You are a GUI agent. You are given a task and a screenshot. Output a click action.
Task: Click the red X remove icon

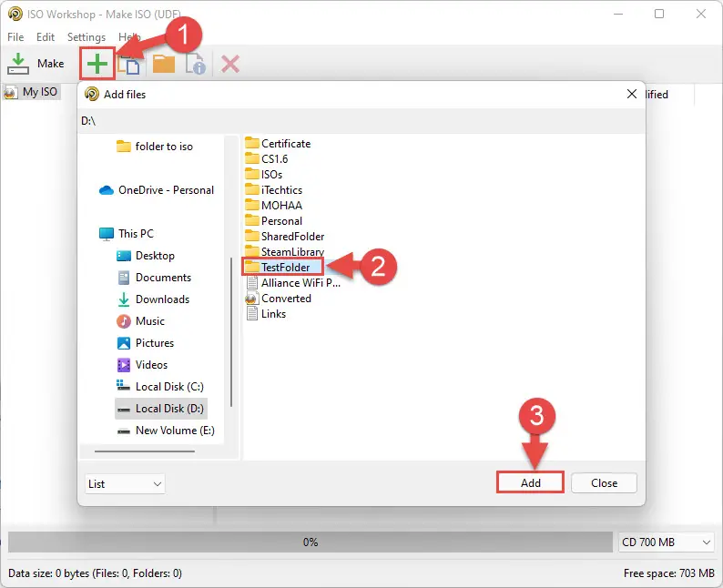click(x=230, y=64)
